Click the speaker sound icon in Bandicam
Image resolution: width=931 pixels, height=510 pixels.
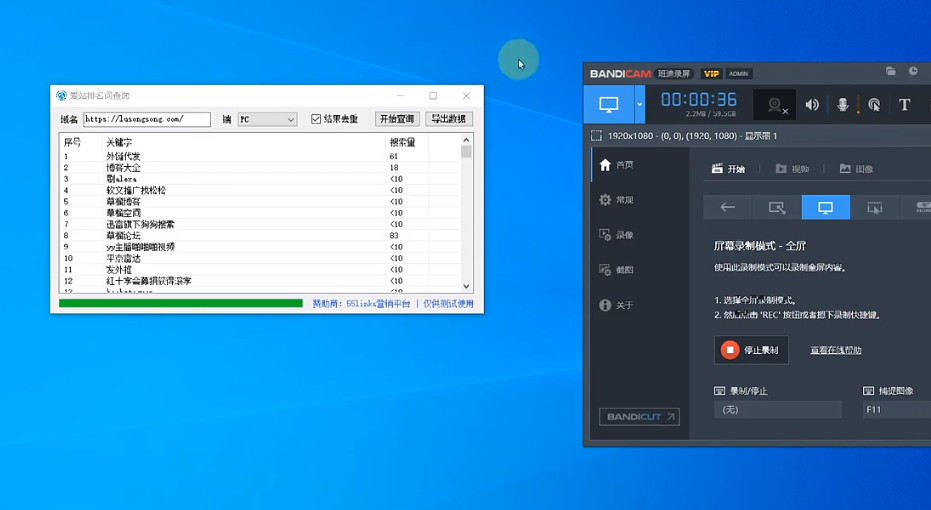[x=812, y=105]
